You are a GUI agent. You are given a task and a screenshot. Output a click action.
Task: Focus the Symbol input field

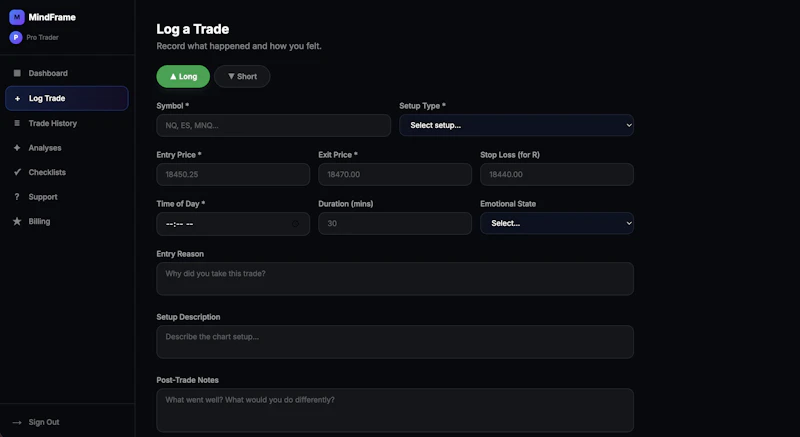pos(273,125)
